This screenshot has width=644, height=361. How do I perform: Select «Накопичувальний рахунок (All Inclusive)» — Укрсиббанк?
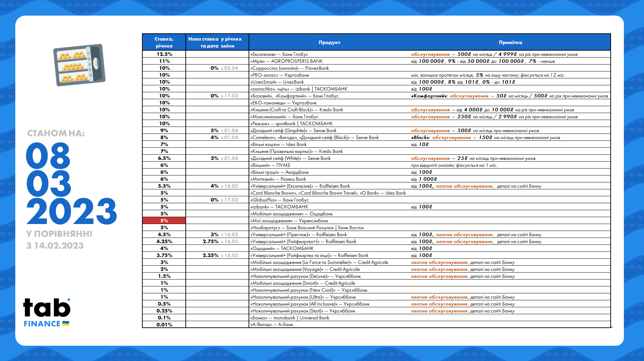click(x=310, y=304)
